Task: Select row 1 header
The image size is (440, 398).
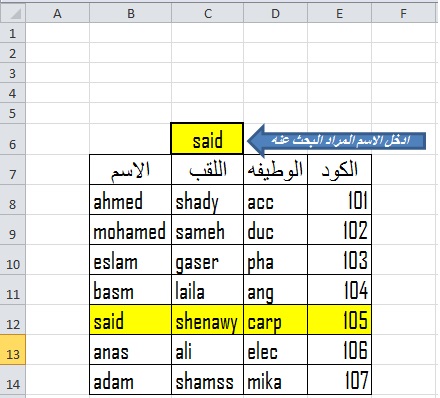Action: click(13, 33)
